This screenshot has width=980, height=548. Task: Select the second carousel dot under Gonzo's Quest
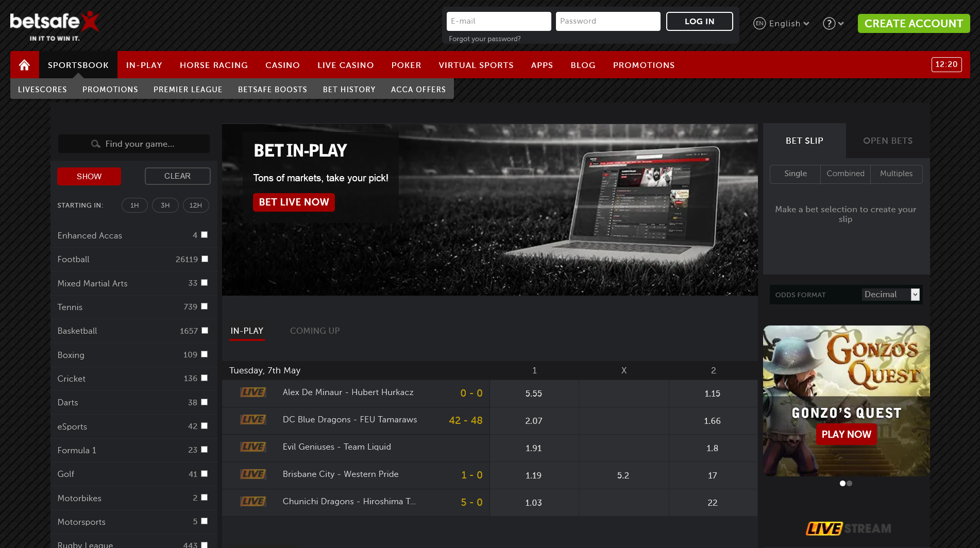(x=850, y=483)
